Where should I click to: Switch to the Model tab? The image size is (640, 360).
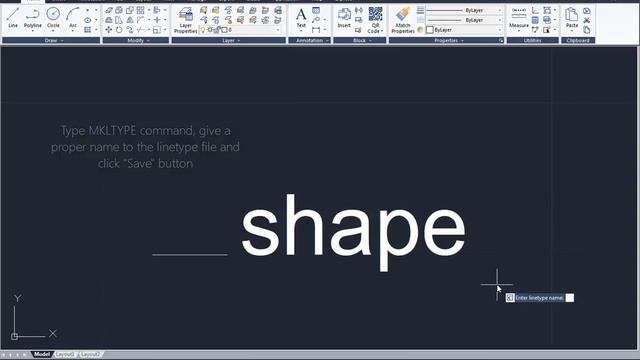click(x=42, y=354)
